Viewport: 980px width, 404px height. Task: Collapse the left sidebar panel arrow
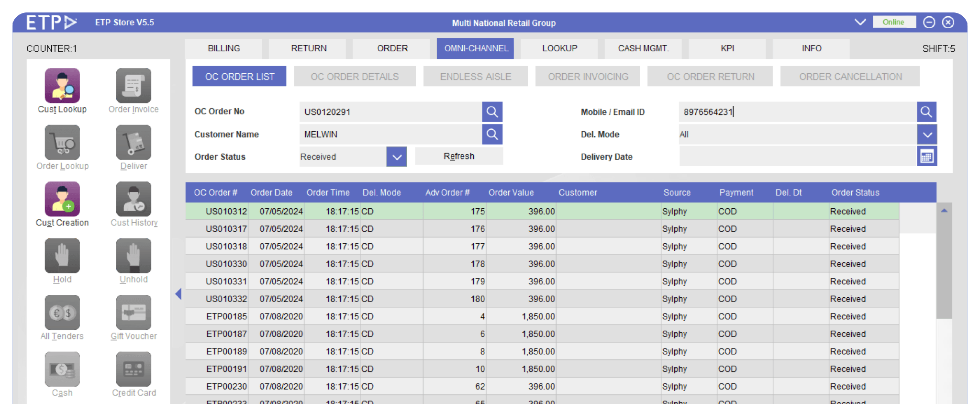click(178, 294)
